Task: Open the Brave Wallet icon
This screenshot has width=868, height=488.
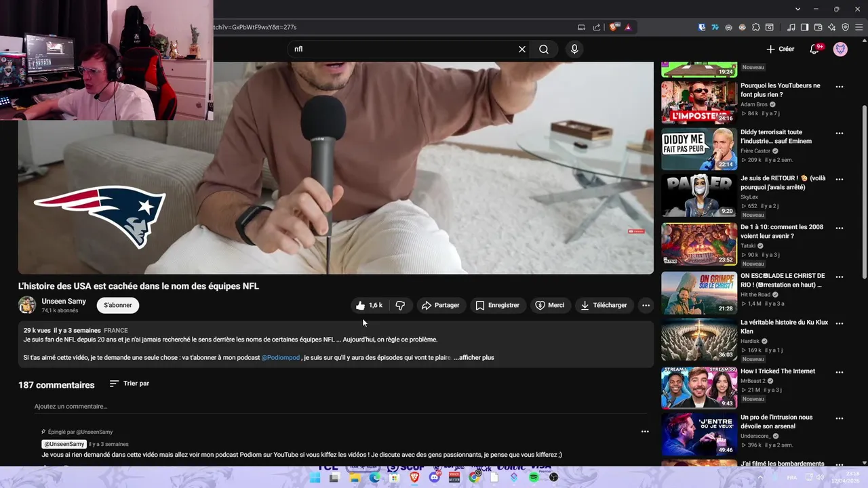Action: coord(818,27)
